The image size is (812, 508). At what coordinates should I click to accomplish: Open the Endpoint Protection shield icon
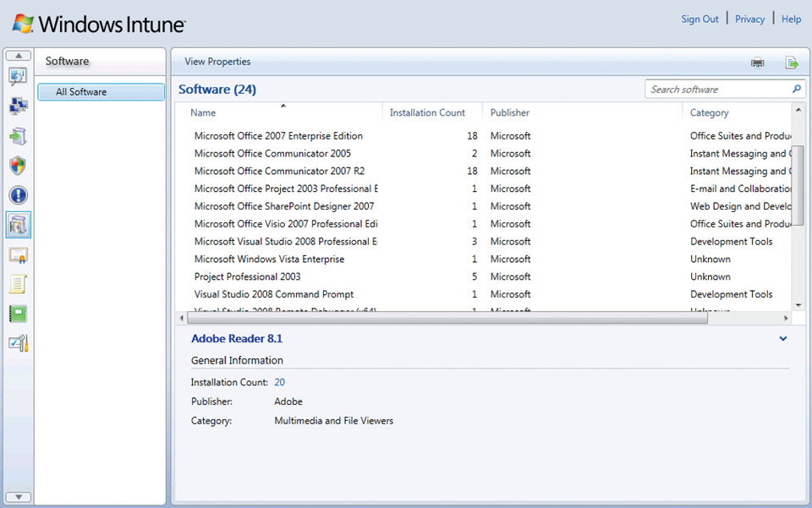[18, 166]
